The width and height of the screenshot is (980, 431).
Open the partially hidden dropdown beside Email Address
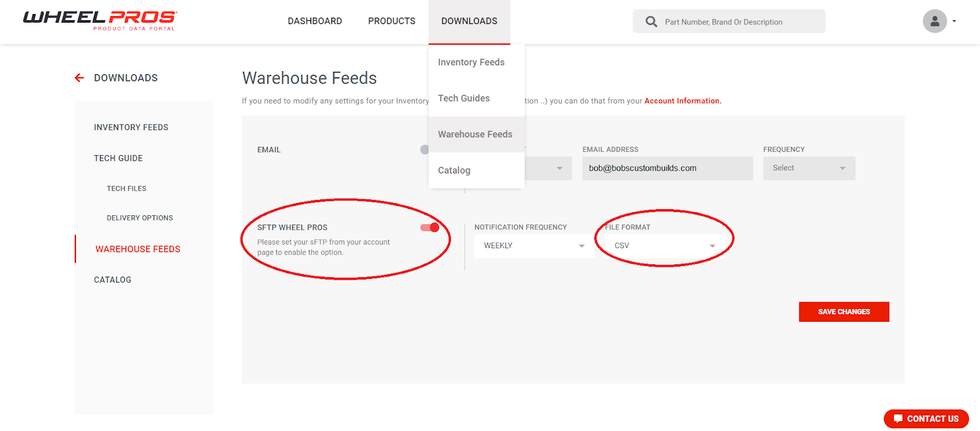point(548,168)
